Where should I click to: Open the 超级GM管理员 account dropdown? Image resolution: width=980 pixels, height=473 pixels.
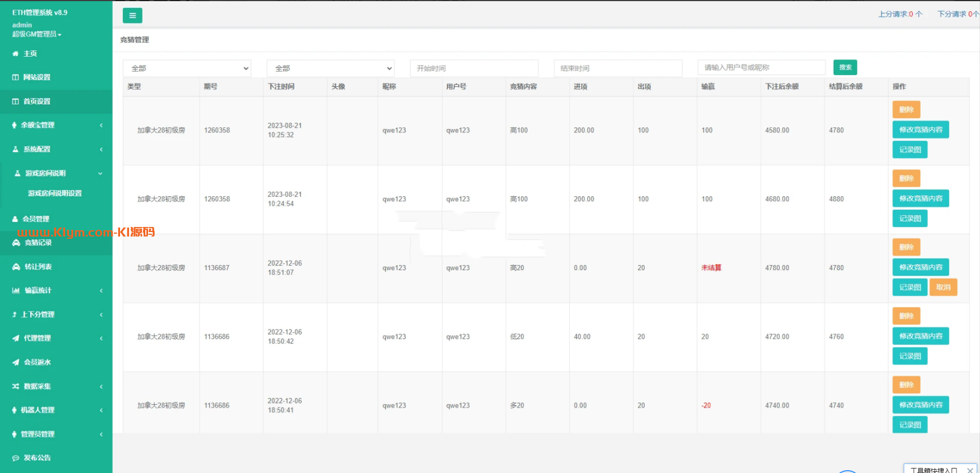(x=37, y=34)
